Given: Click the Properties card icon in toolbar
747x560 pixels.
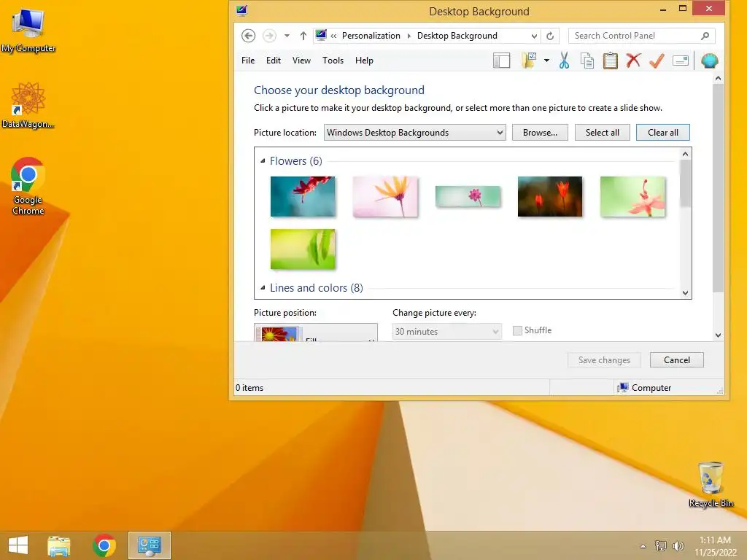Looking at the screenshot, I should point(681,61).
